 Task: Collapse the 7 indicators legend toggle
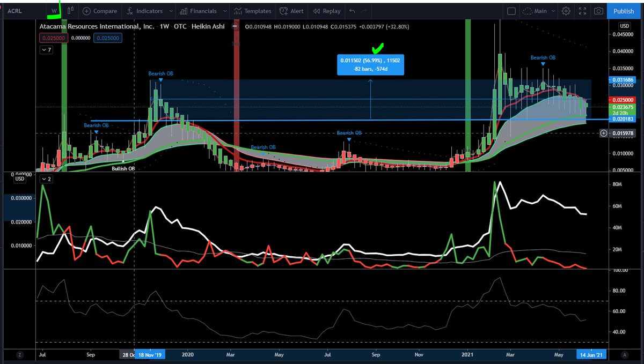click(46, 49)
